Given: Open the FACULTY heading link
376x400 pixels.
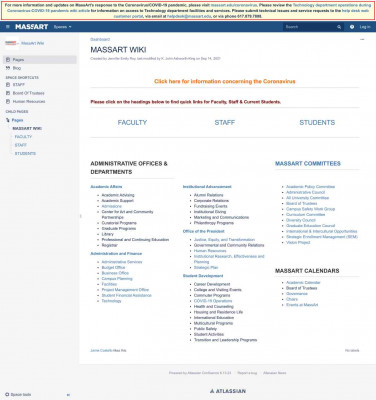Looking at the screenshot, I should pos(132,123).
